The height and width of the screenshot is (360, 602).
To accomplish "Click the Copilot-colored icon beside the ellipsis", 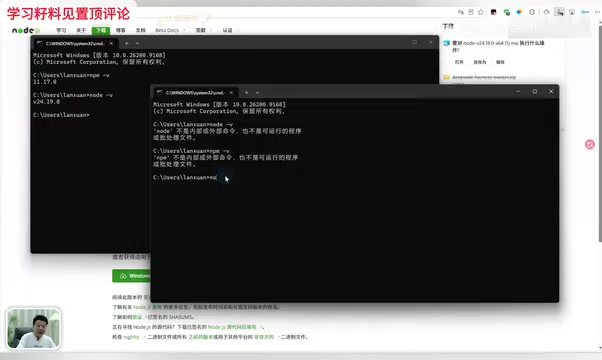I will point(585,12).
